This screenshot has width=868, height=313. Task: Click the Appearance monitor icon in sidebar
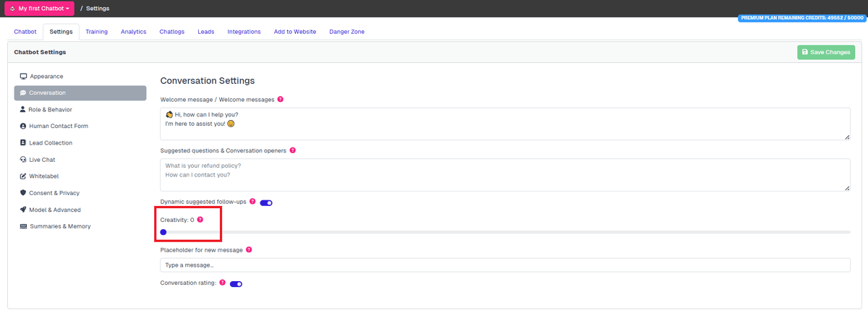23,77
